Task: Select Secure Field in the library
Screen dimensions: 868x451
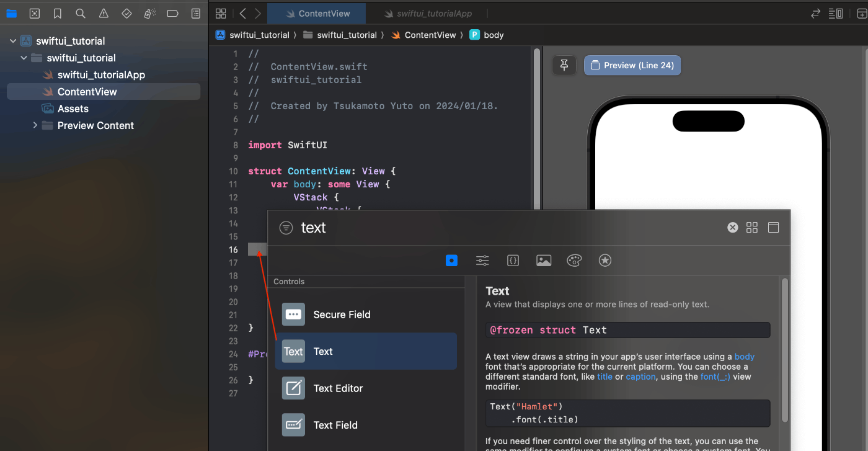Action: coord(366,315)
